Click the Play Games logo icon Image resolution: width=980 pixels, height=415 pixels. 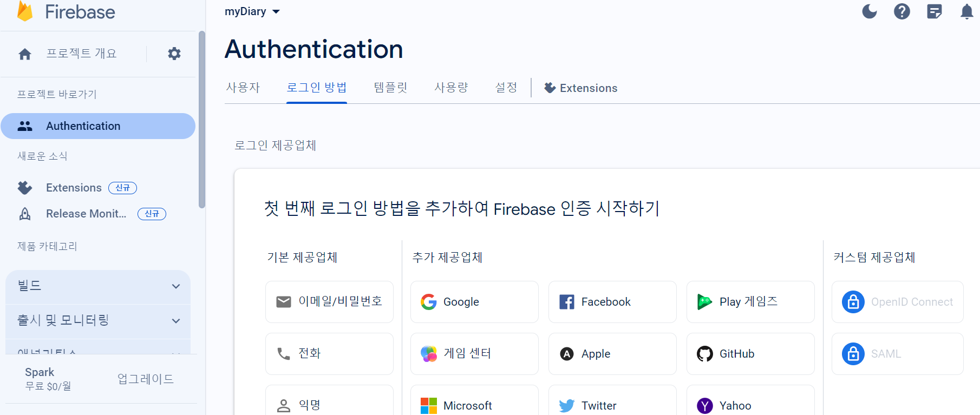pyautogui.click(x=704, y=302)
